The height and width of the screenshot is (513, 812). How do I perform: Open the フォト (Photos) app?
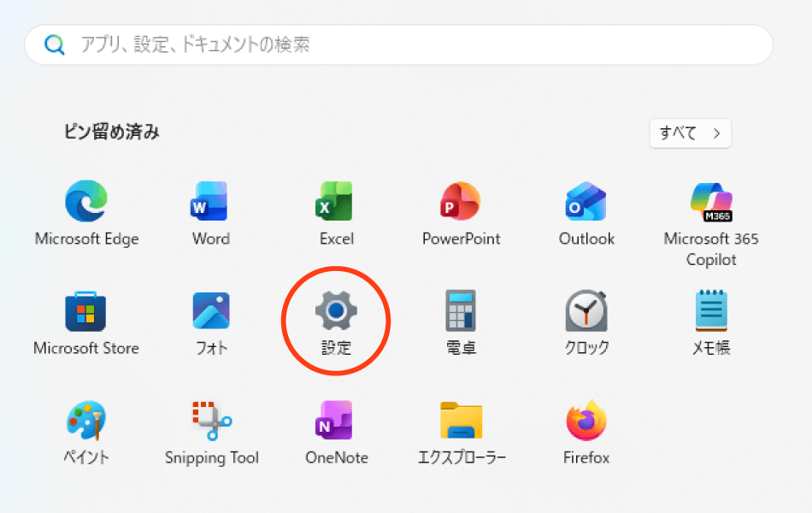[x=211, y=311]
